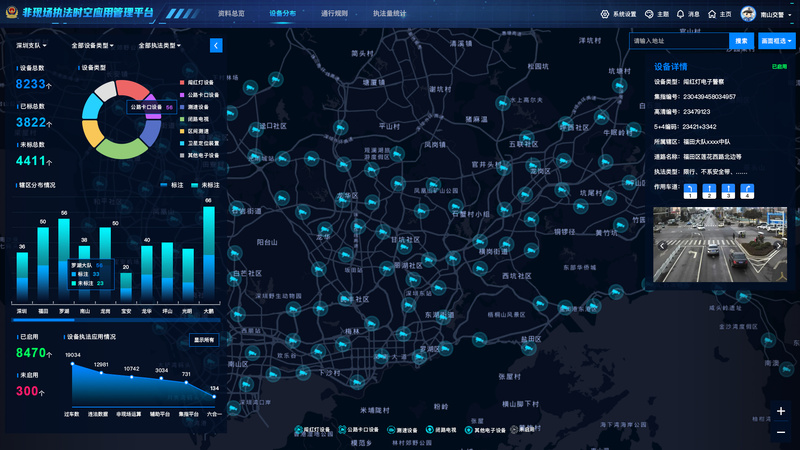Click camera marker beside 平山村

coord(340,127)
